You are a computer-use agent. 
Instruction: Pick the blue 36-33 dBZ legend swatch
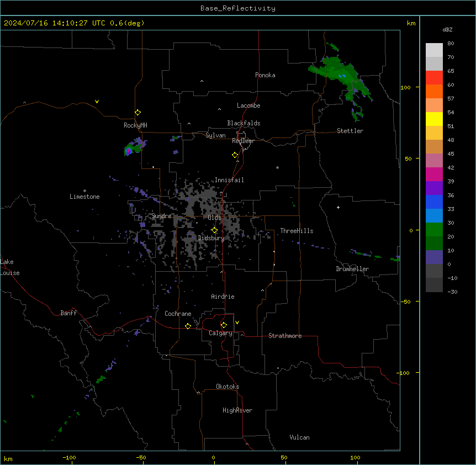pyautogui.click(x=434, y=202)
